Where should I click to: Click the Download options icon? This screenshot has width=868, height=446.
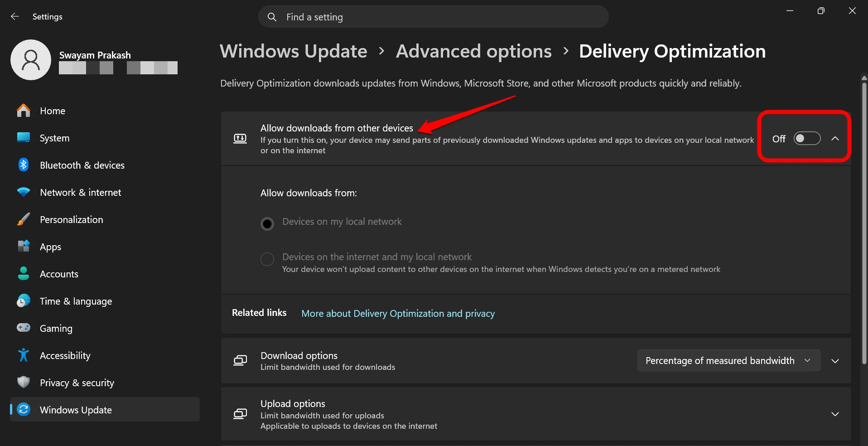(240, 360)
